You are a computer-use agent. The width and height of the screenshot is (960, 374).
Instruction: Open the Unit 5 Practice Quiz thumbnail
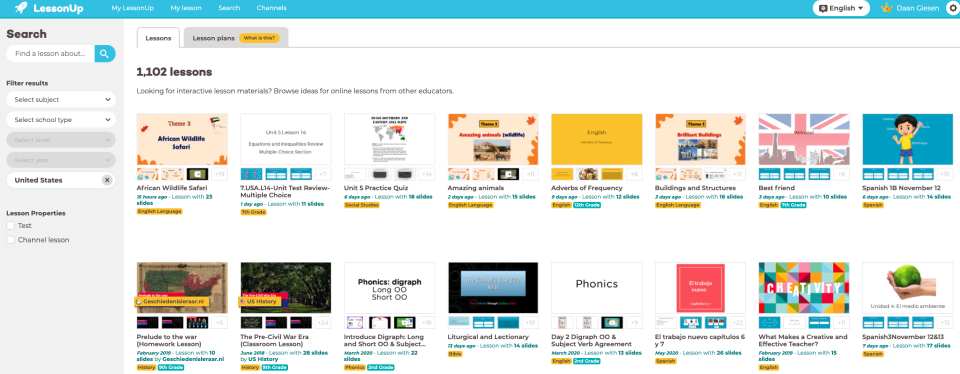click(x=389, y=139)
